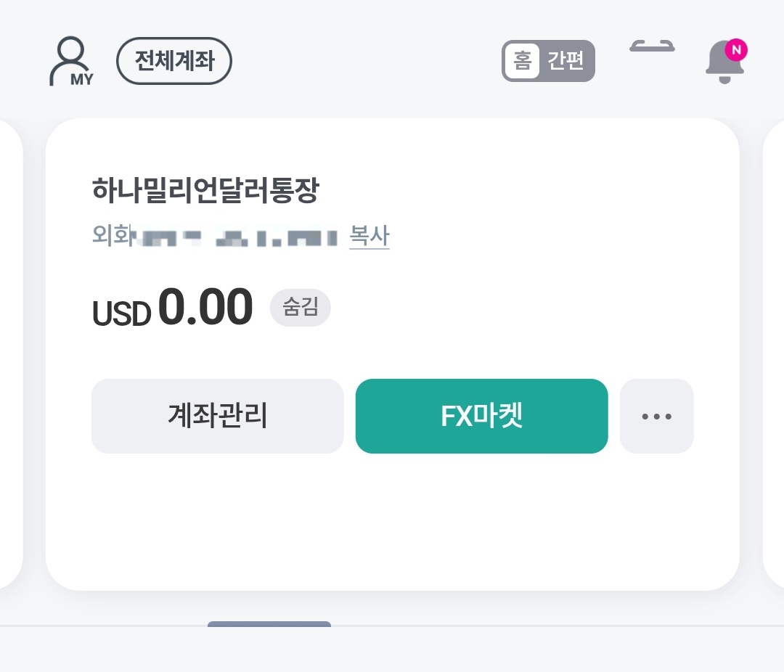Screen dimensions: 784x672
Task: Open the MY profile icon
Action: 70,62
